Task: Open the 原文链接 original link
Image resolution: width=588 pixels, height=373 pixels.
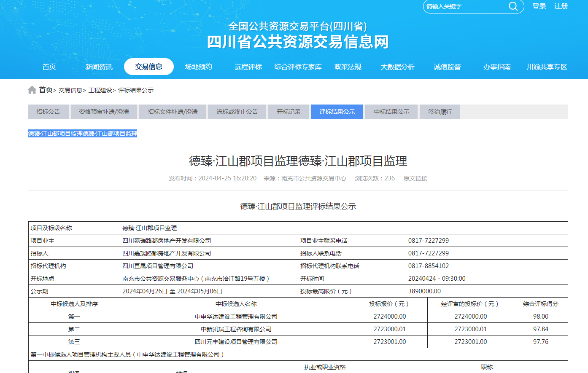Action: coord(415,178)
